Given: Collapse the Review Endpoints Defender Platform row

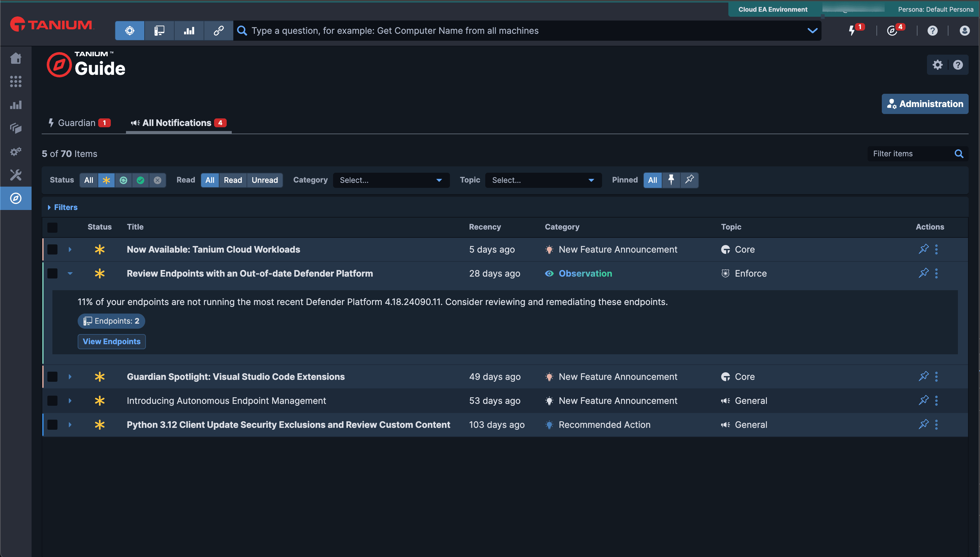Looking at the screenshot, I should (70, 273).
